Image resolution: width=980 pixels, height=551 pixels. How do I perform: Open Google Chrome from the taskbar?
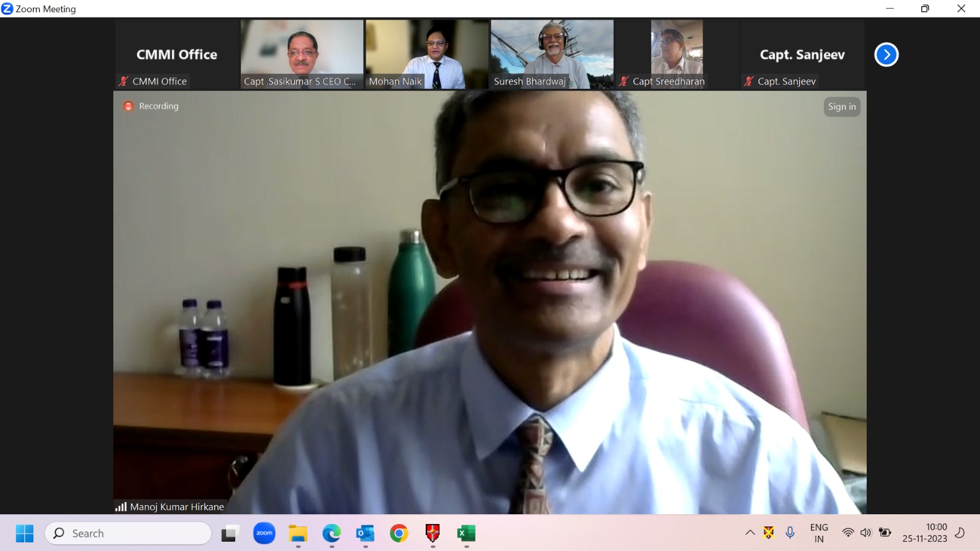[399, 533]
